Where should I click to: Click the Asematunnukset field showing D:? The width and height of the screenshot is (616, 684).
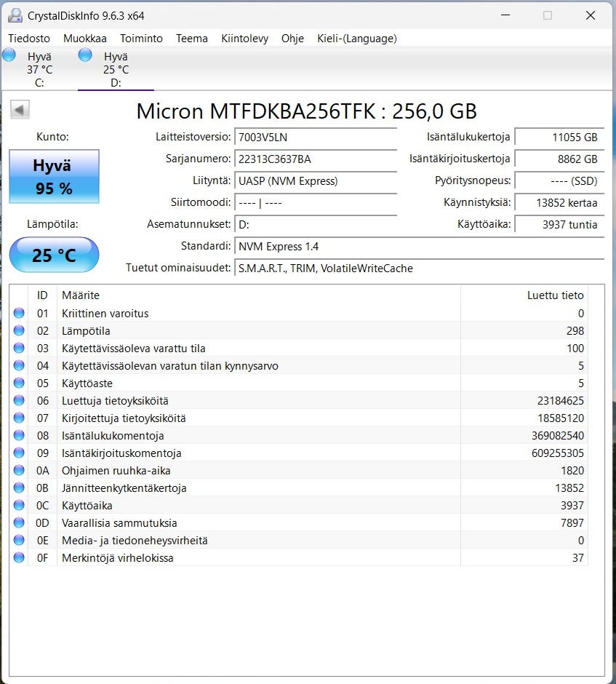coord(316,224)
